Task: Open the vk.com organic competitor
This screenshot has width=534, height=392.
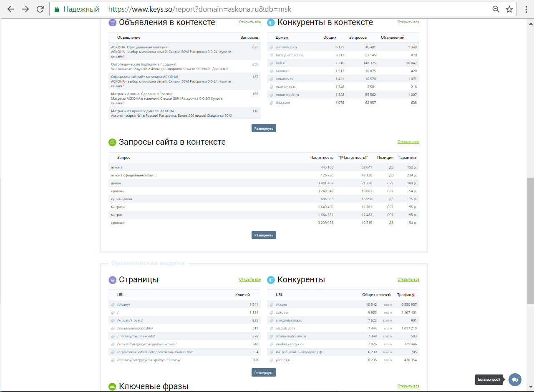Action: [x=281, y=304]
